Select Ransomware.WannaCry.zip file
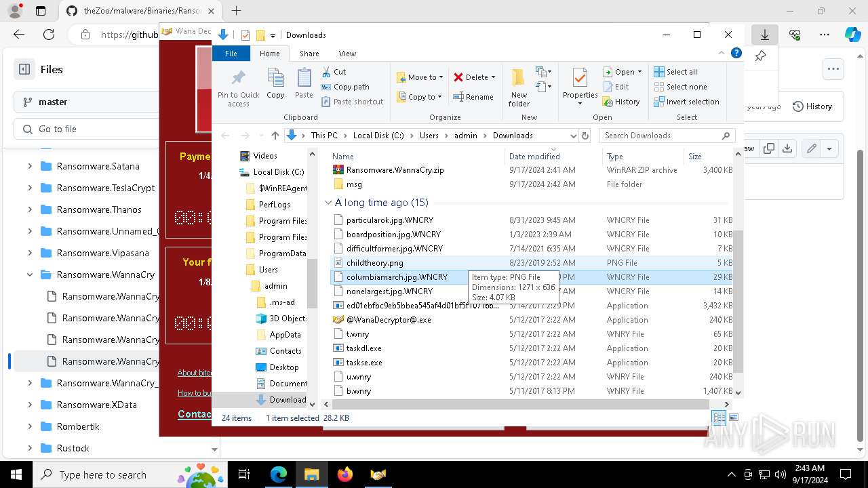 click(395, 170)
